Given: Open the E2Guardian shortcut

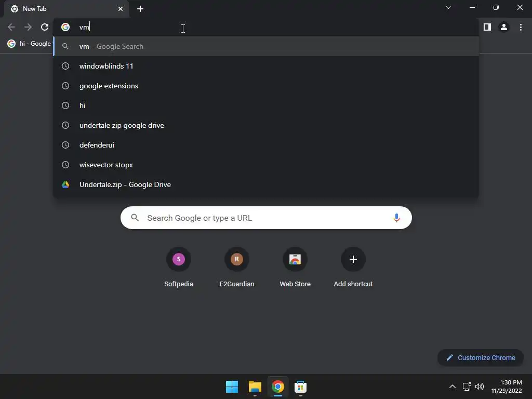Looking at the screenshot, I should tap(237, 268).
